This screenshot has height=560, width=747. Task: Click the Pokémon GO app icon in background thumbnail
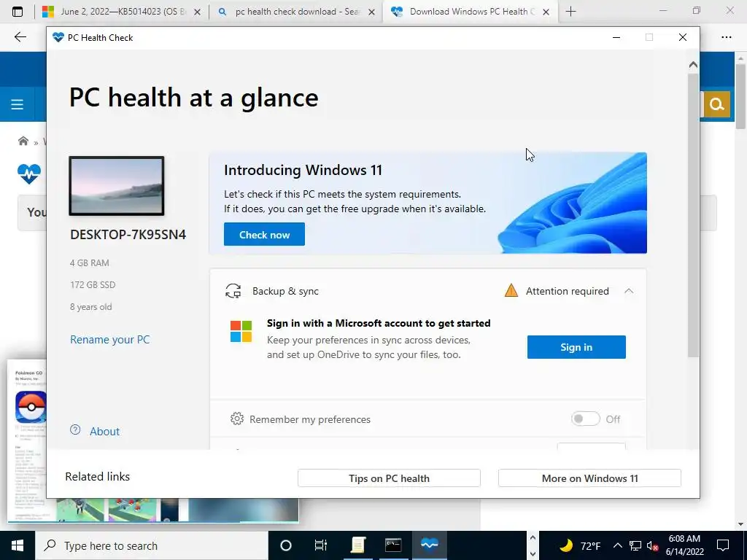[x=31, y=407]
